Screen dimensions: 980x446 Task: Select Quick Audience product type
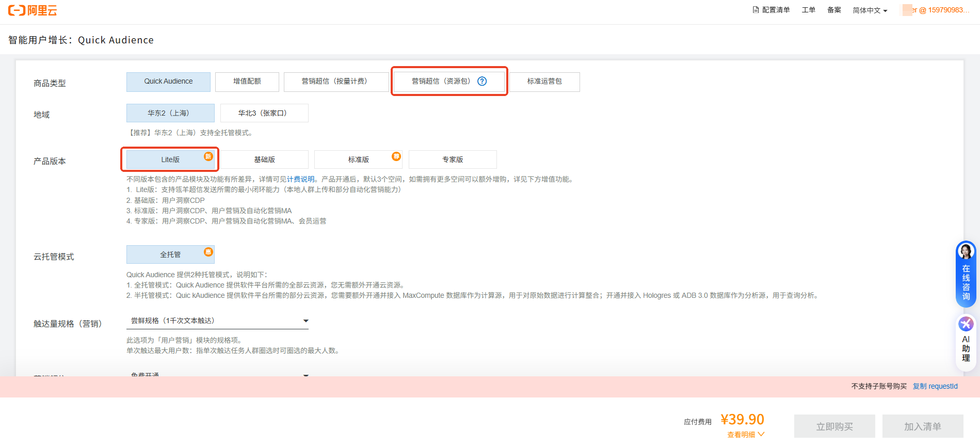(168, 82)
